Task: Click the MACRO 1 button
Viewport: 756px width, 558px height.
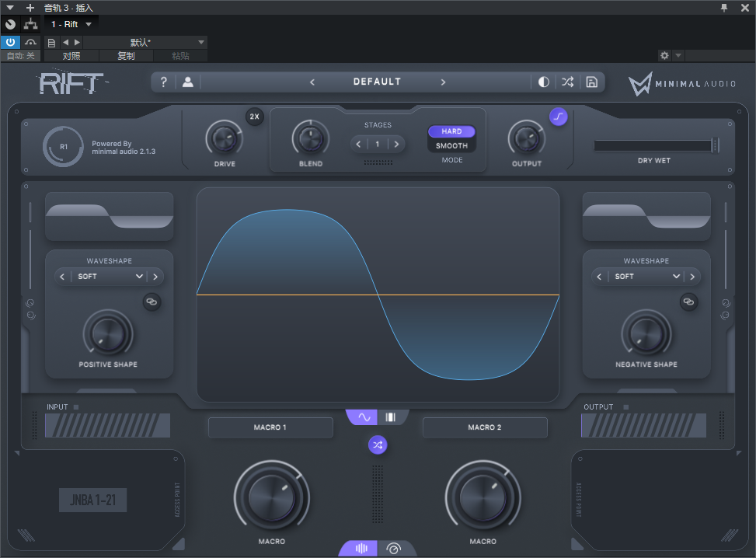Action: point(270,427)
